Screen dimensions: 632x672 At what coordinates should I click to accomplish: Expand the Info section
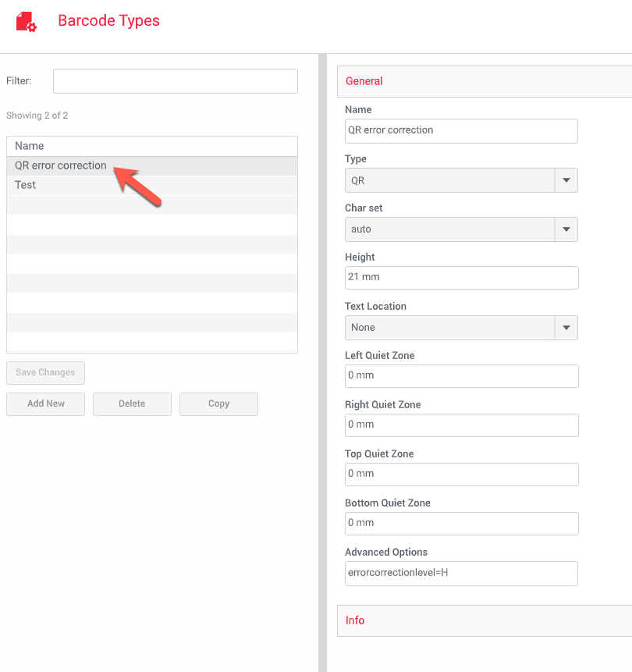(484, 620)
